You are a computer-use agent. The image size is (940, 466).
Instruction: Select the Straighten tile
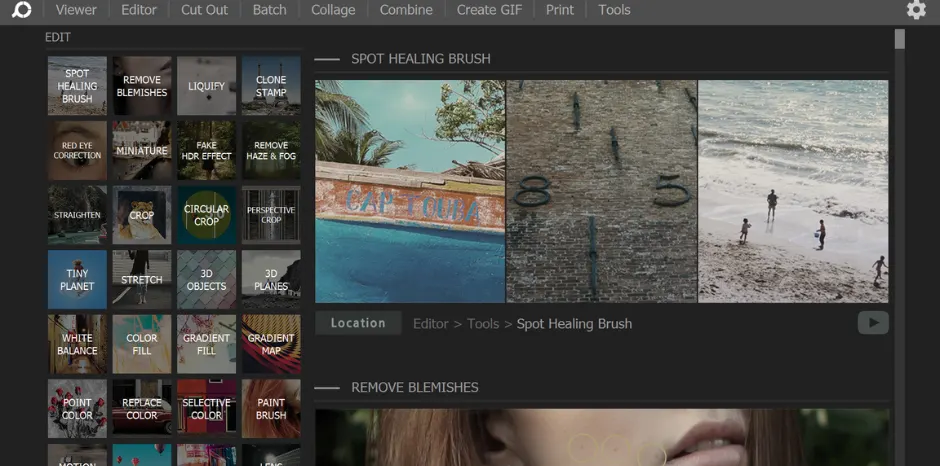coord(77,215)
